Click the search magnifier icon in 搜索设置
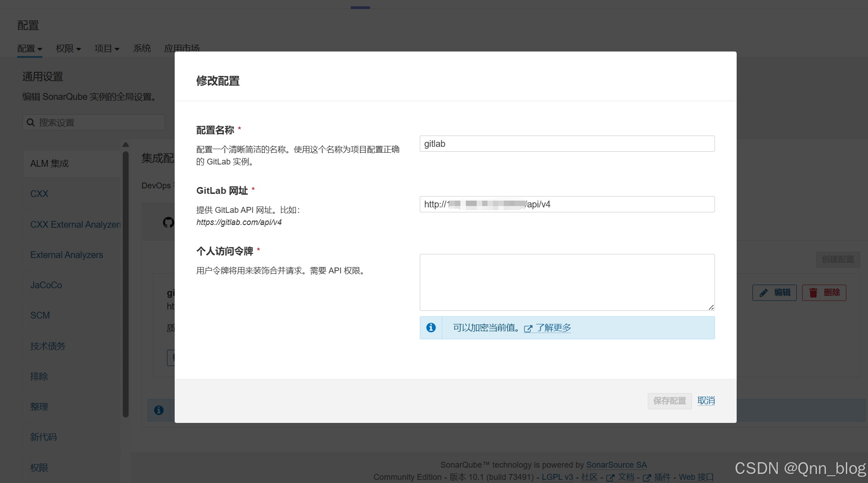Image resolution: width=868 pixels, height=483 pixels. coord(31,122)
